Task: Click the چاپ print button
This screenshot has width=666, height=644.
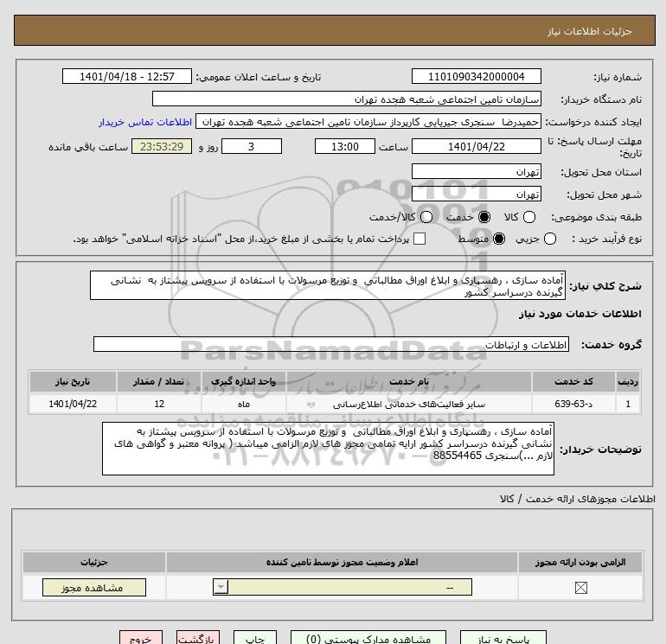Action: tap(255, 638)
